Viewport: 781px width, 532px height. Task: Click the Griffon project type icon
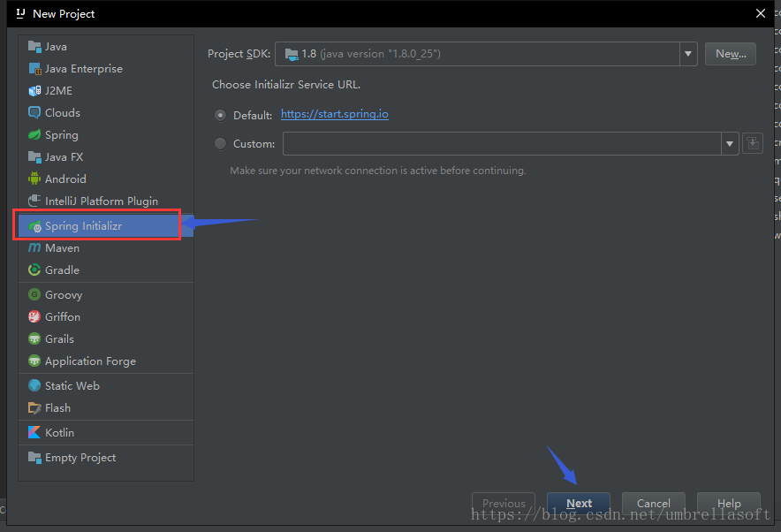point(34,316)
